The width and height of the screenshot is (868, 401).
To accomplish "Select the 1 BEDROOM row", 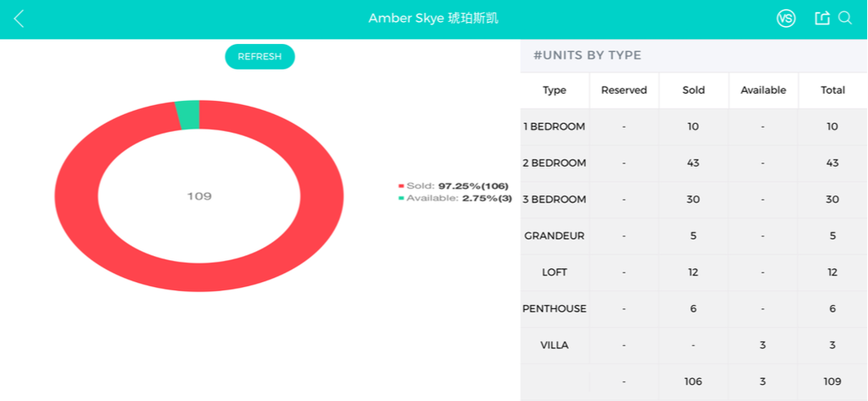I will point(694,127).
